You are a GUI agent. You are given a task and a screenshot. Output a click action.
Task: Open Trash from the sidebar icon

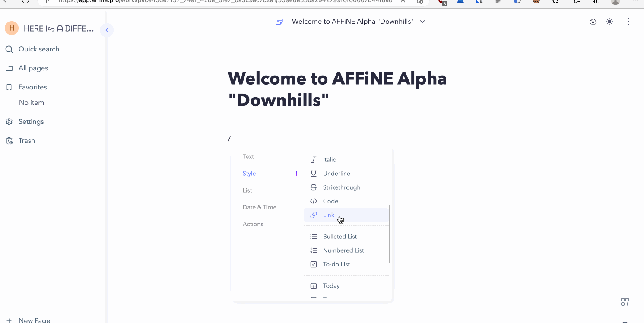(x=9, y=140)
